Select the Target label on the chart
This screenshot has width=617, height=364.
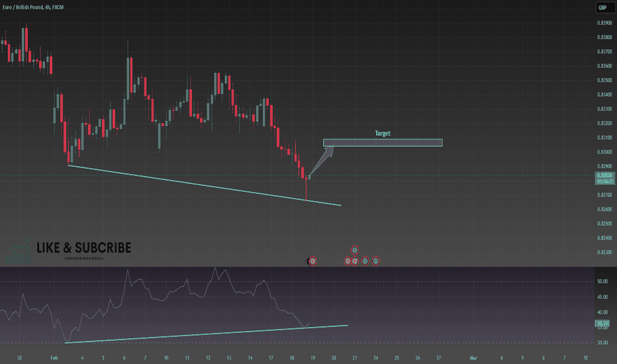pyautogui.click(x=383, y=134)
